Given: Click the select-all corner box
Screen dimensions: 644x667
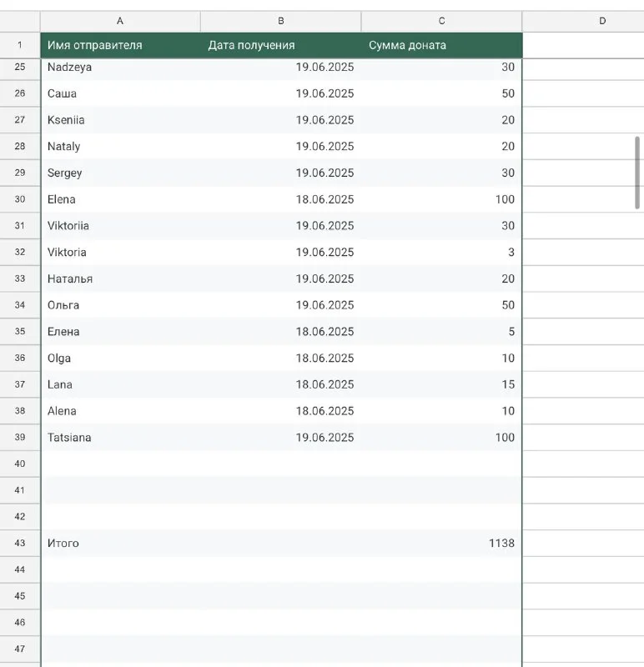Looking at the screenshot, I should pos(20,21).
